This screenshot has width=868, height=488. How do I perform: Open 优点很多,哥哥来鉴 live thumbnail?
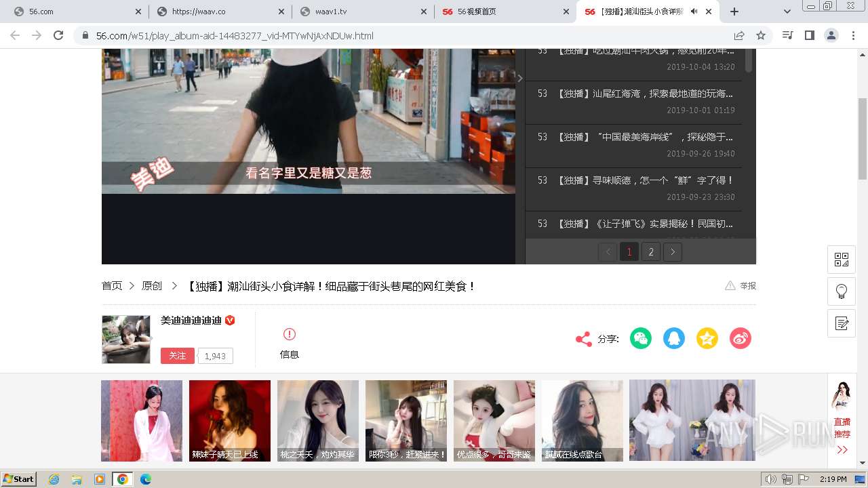click(x=494, y=421)
